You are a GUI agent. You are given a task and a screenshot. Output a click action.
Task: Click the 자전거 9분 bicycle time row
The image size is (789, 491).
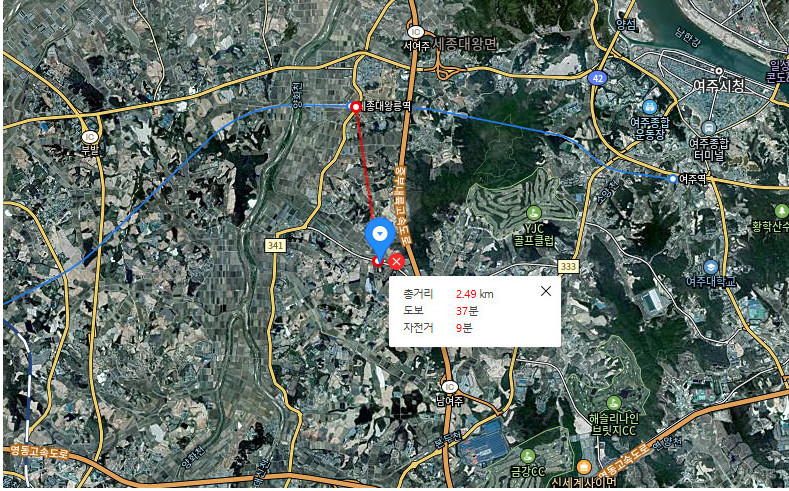pos(438,328)
